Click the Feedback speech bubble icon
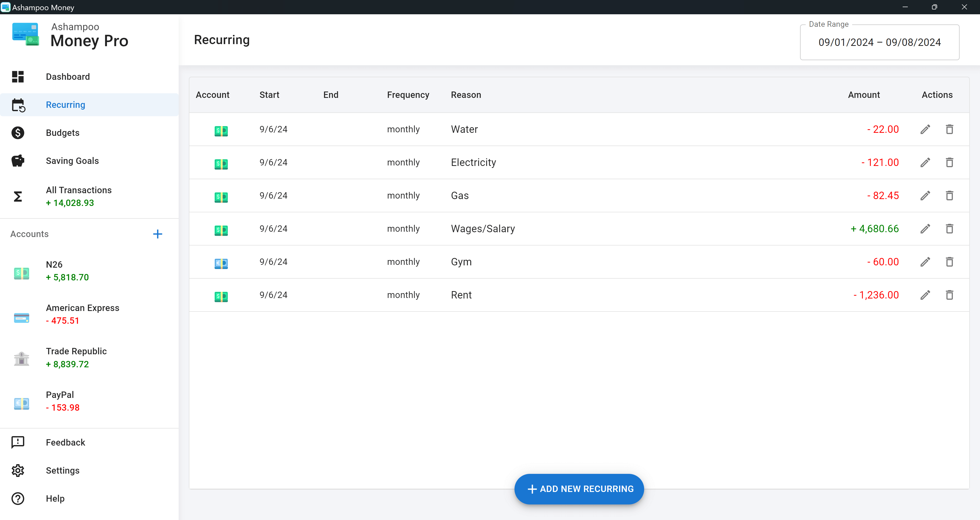Image resolution: width=980 pixels, height=520 pixels. [x=18, y=442]
